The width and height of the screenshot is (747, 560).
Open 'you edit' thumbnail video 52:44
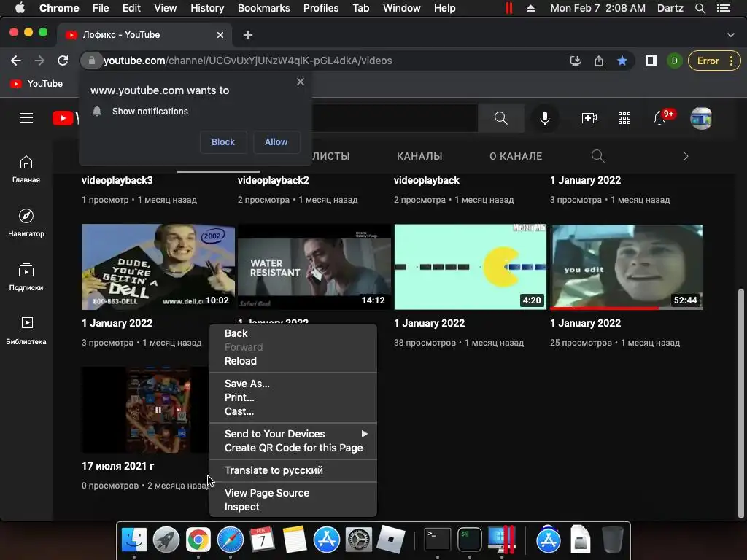[627, 267]
